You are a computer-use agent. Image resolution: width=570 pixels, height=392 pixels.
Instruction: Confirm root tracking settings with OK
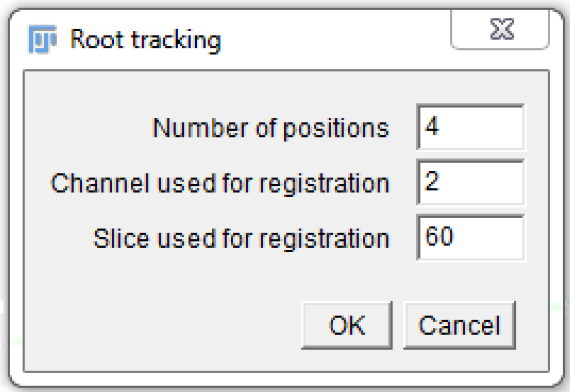pyautogui.click(x=347, y=325)
